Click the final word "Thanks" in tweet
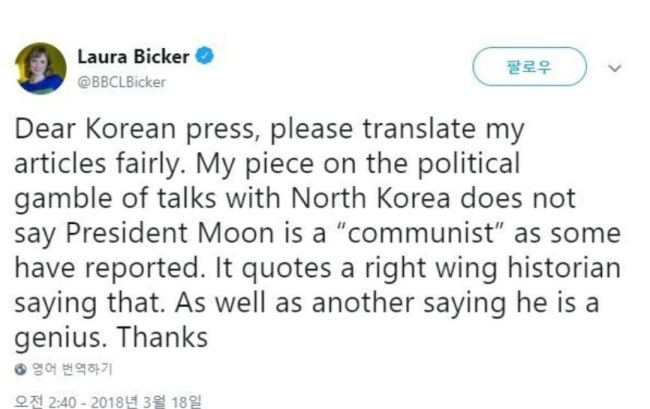 tap(162, 337)
